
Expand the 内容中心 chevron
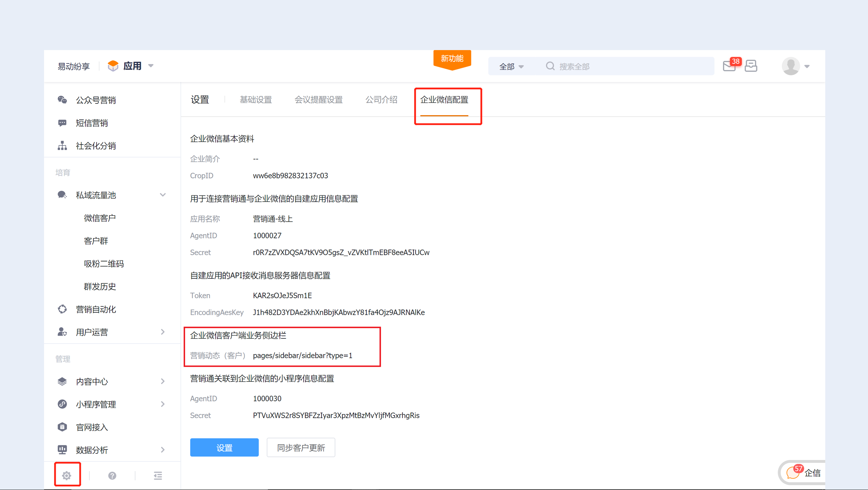point(163,381)
